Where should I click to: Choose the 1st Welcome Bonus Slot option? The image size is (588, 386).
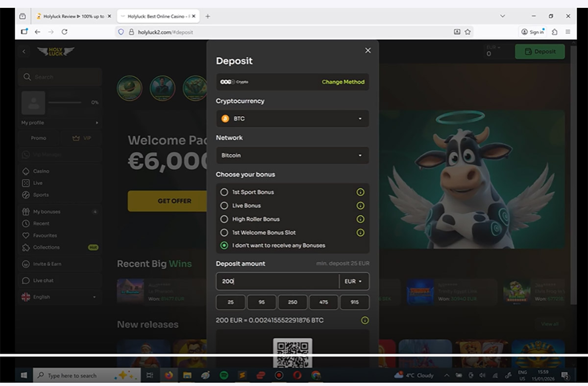(x=224, y=232)
